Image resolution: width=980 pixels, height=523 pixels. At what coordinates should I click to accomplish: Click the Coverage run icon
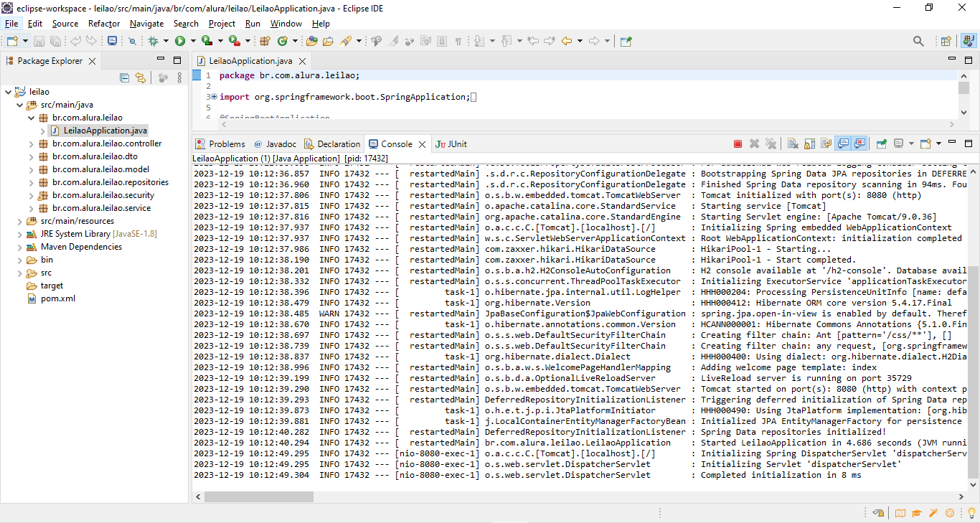pos(207,41)
